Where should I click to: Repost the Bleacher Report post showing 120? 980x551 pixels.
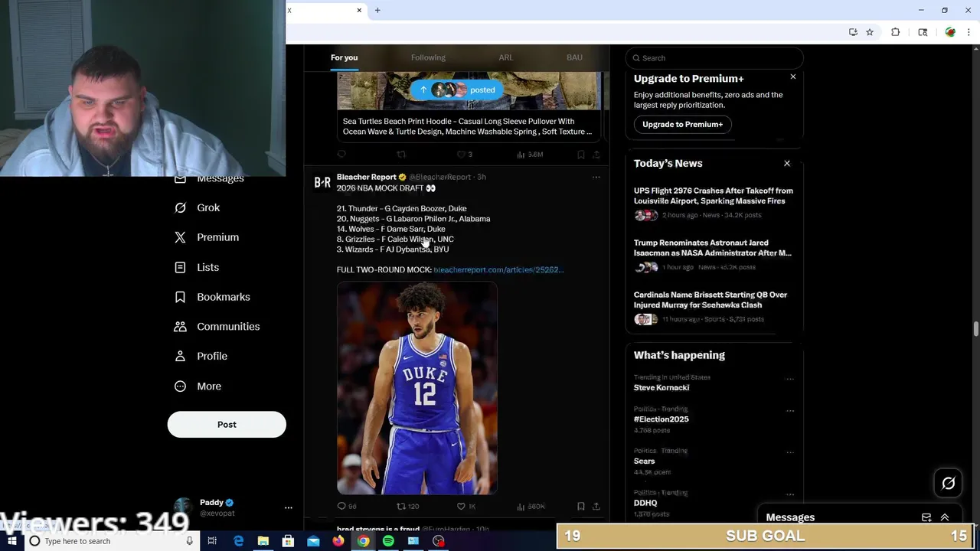(400, 506)
